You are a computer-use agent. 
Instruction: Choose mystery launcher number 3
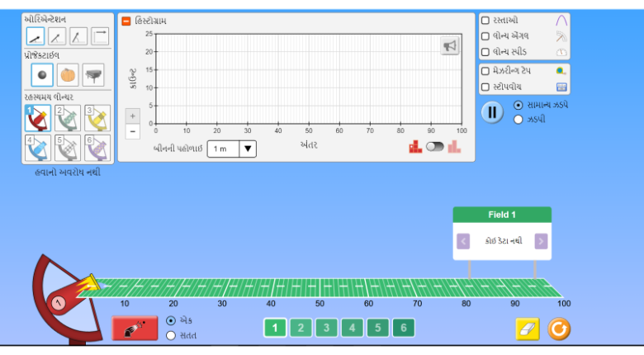97,118
